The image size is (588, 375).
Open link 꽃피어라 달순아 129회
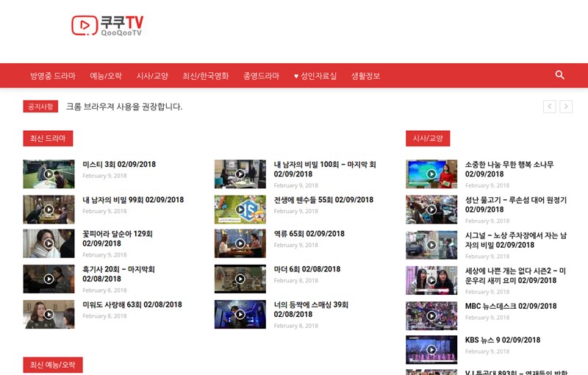click(118, 238)
